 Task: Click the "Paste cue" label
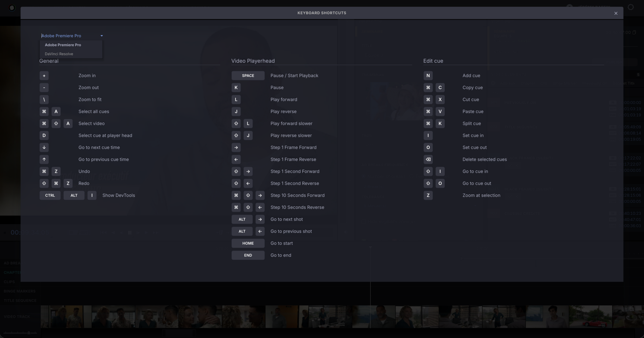(x=473, y=112)
